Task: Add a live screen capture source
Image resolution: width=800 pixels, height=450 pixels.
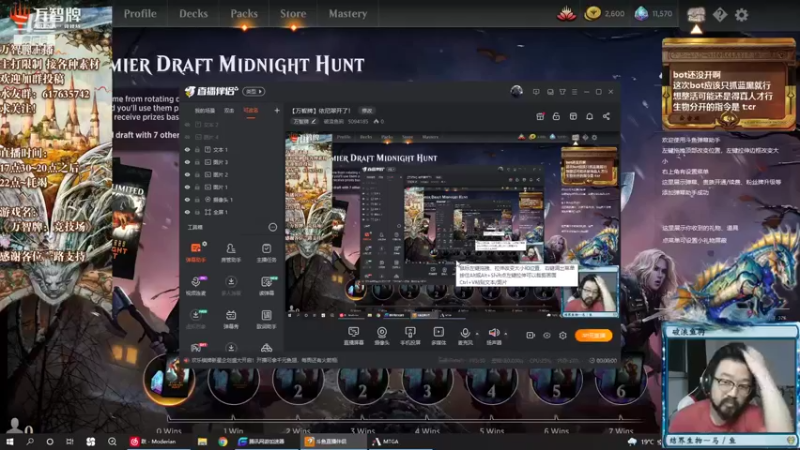Action: pos(353,336)
